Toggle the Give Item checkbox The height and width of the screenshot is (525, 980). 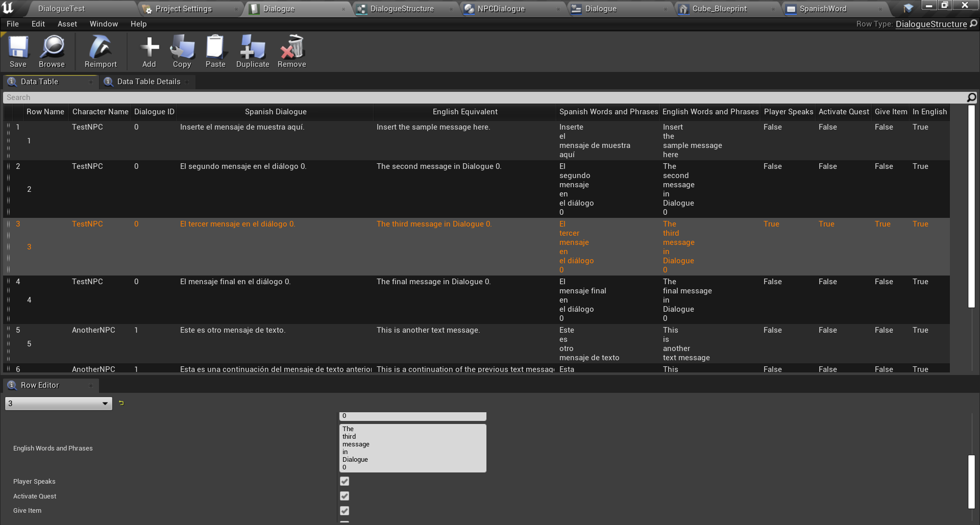pos(345,511)
